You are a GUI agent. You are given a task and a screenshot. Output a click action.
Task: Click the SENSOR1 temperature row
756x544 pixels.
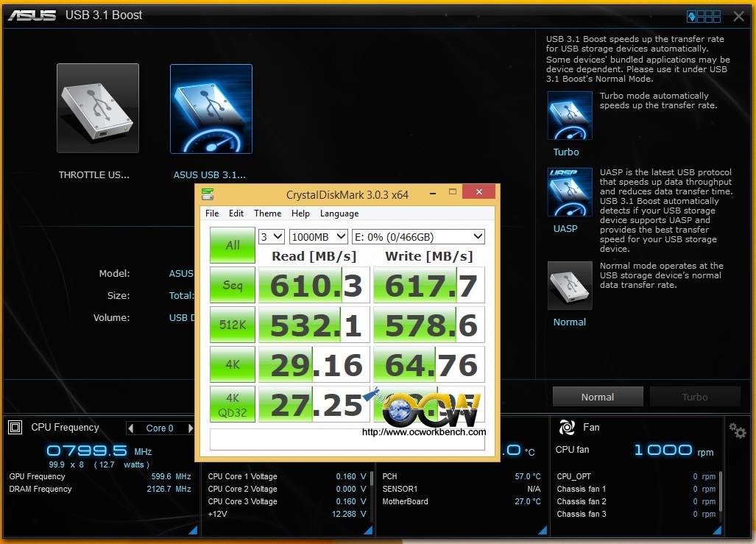[462, 489]
